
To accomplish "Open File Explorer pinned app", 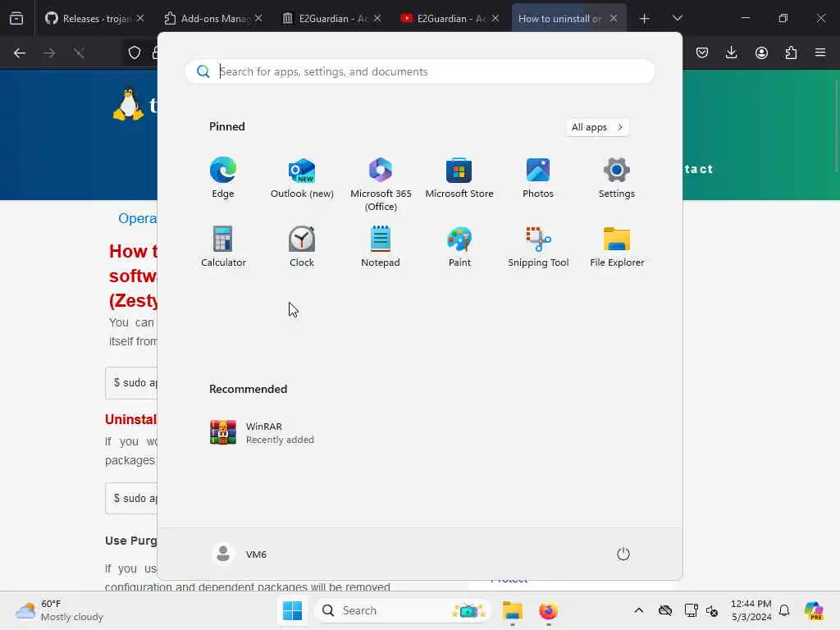I will (x=617, y=246).
